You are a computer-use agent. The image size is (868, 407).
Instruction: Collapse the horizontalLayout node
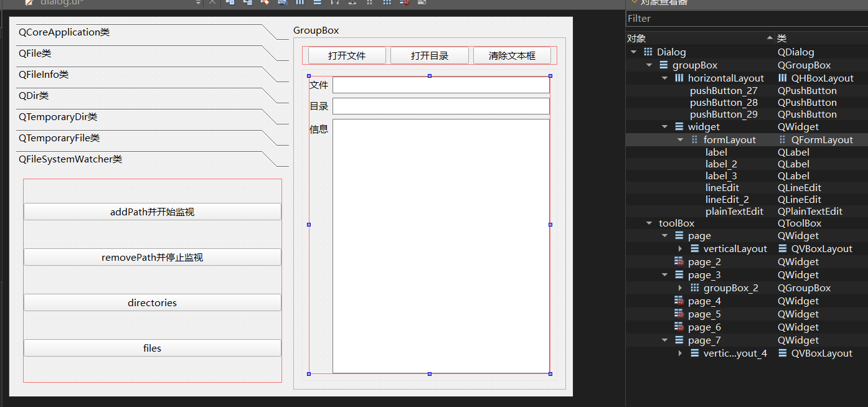coord(665,78)
